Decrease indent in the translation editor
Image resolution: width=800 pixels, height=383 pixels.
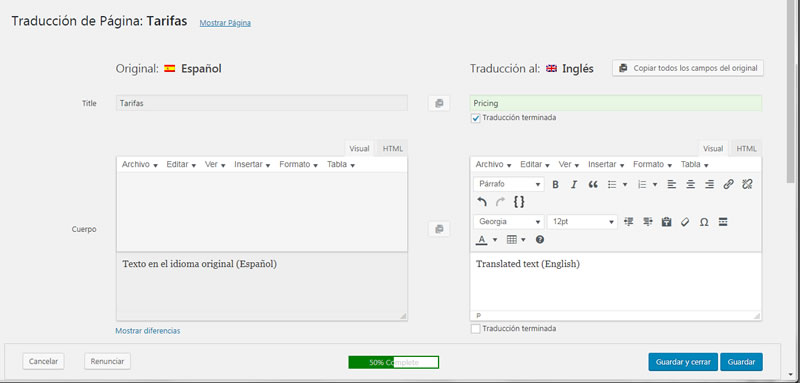[629, 222]
